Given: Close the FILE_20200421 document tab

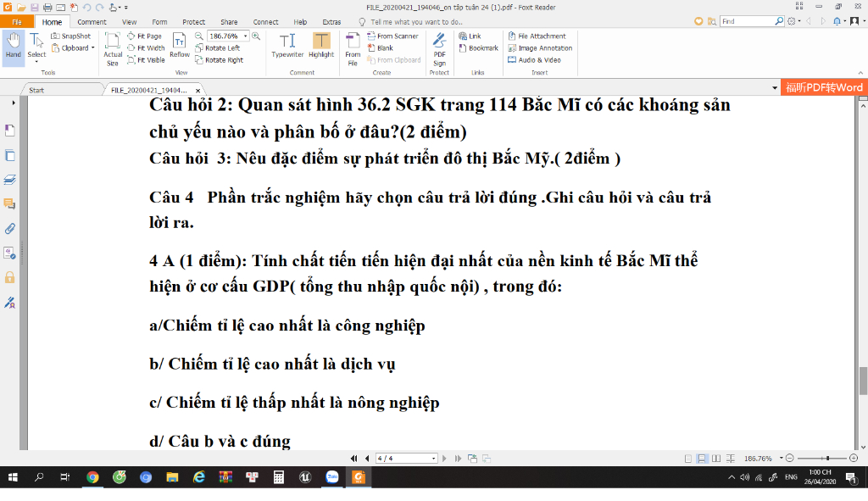Looking at the screenshot, I should coord(198,90).
